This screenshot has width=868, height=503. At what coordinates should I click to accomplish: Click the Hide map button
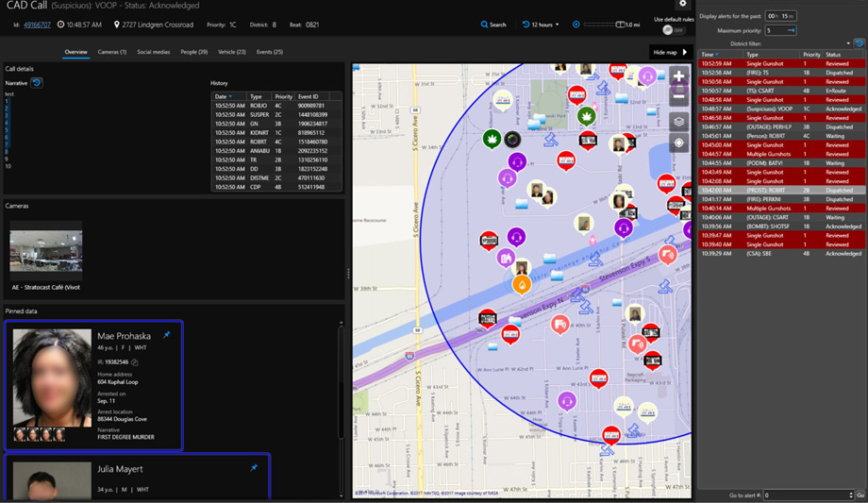671,52
